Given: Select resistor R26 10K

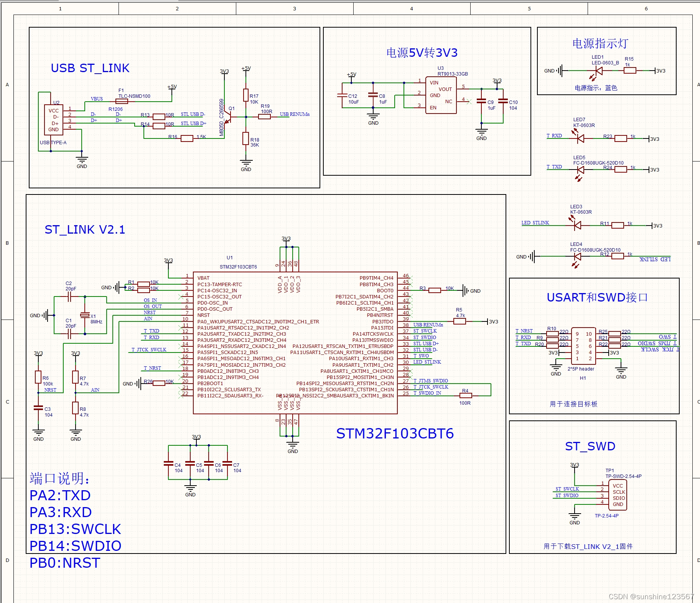Looking at the screenshot, I should [x=159, y=383].
